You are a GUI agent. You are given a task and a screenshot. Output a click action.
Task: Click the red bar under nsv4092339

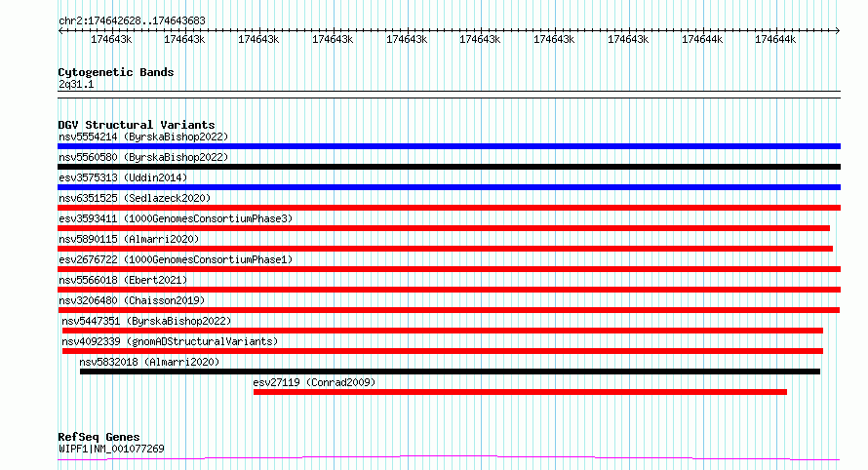point(443,351)
